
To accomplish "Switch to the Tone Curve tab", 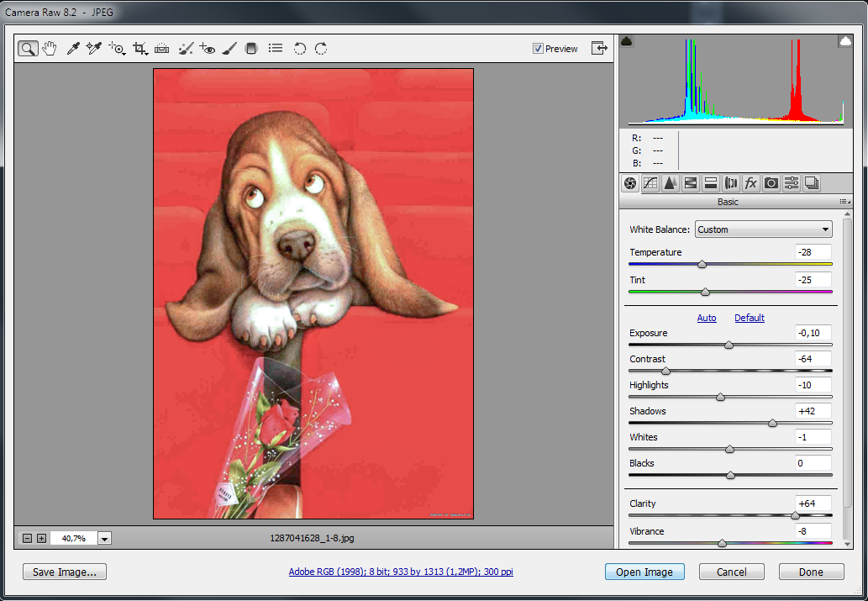I will 650,183.
